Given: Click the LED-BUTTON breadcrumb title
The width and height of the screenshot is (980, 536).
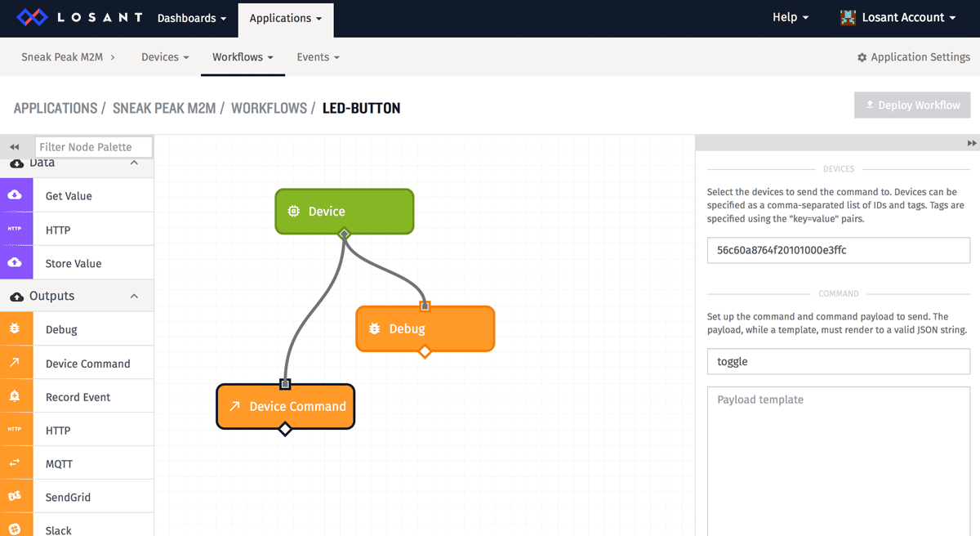Looking at the screenshot, I should [x=361, y=108].
